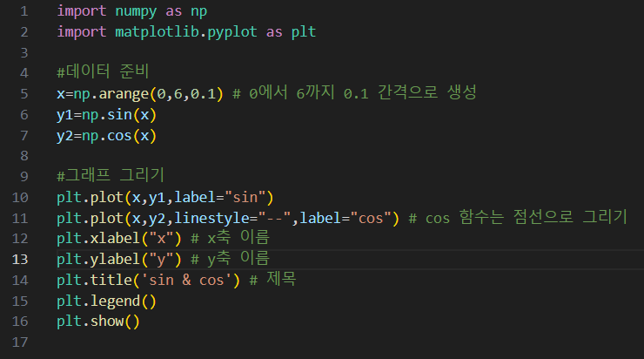
Task: Click 'xlabel' on line 12
Action: [115, 239]
